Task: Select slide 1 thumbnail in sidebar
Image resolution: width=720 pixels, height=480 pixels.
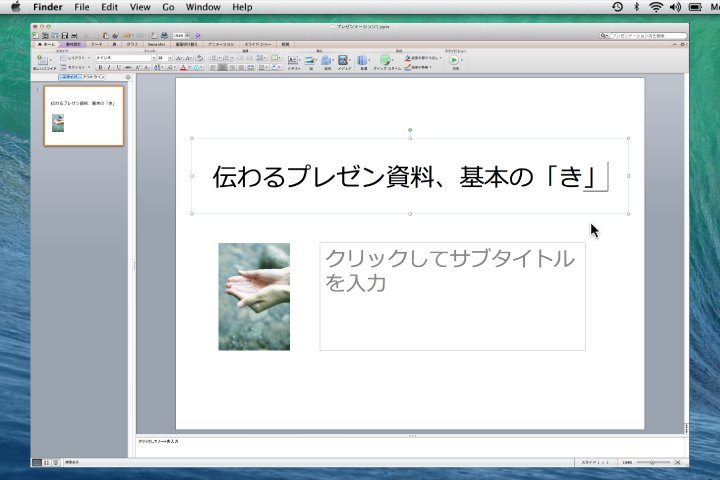Action: point(84,115)
